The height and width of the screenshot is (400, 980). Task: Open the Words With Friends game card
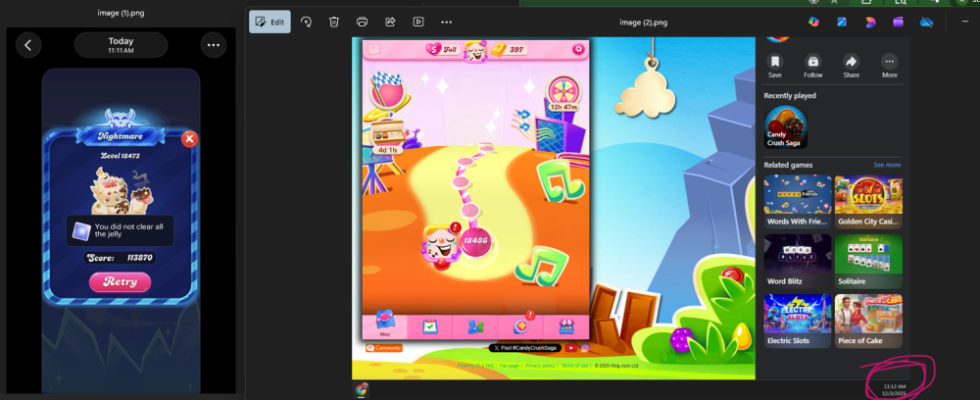[798, 202]
